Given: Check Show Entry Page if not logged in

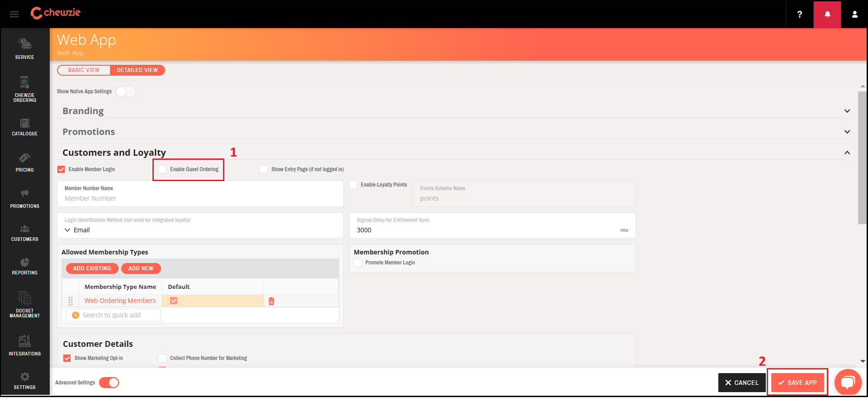Looking at the screenshot, I should (x=264, y=169).
